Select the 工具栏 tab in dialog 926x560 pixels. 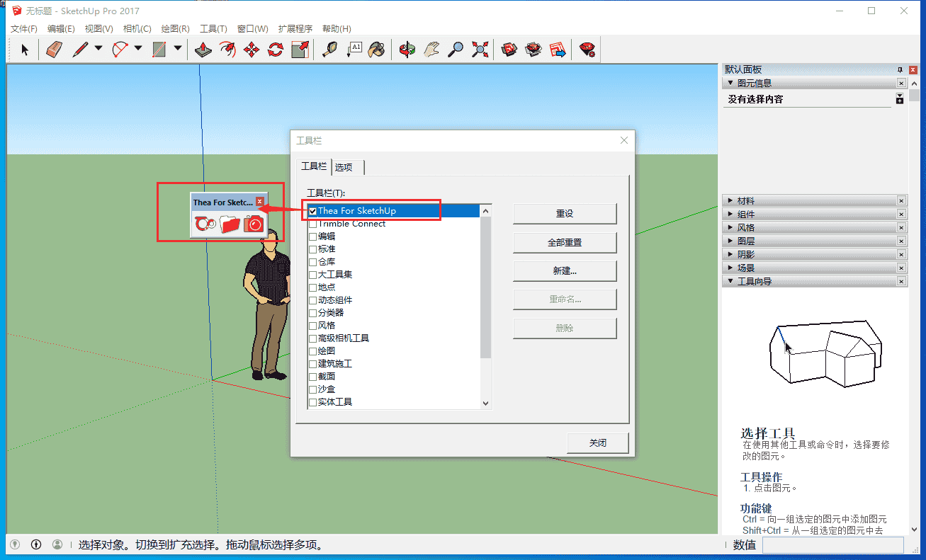tap(314, 166)
